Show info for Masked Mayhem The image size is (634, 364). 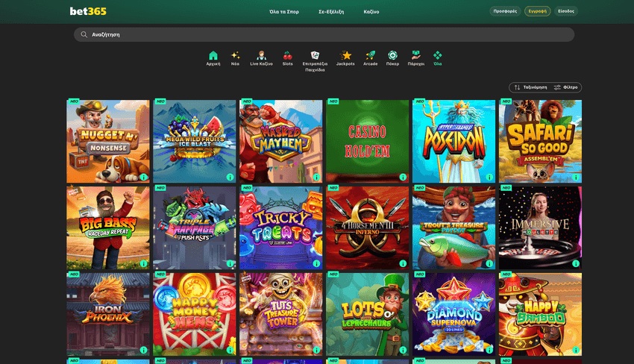316,177
